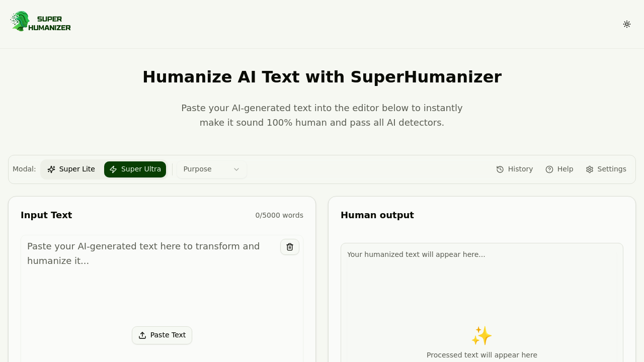Click the sparkle icon on Super Lite

pyautogui.click(x=52, y=169)
